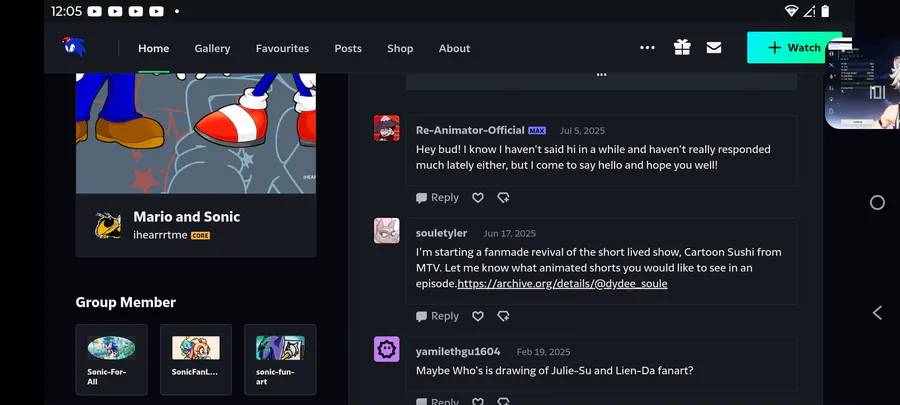Click ihearrrtme's bee avatar icon
The width and height of the screenshot is (900, 405).
pyautogui.click(x=108, y=225)
